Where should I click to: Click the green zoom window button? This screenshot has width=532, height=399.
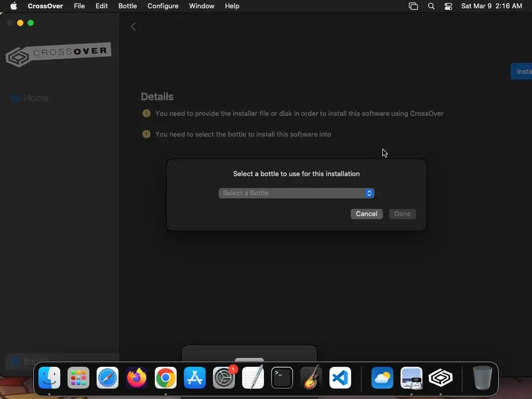coord(31,23)
